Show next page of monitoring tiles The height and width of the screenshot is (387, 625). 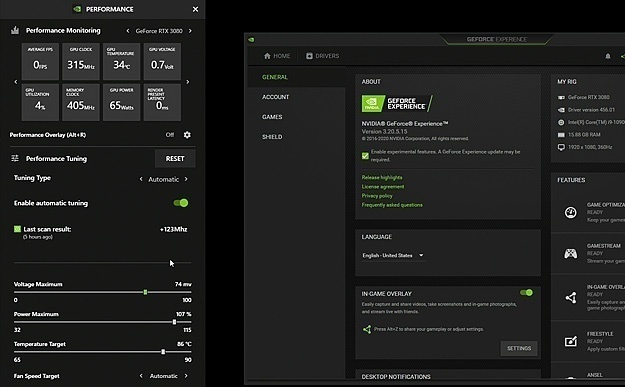coord(188,82)
